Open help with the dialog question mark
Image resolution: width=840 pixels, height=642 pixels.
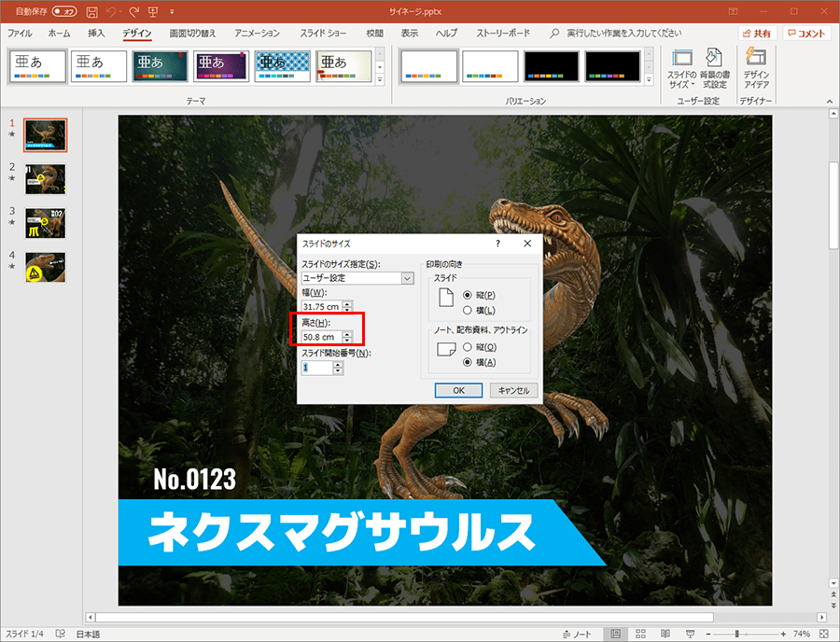coord(497,244)
